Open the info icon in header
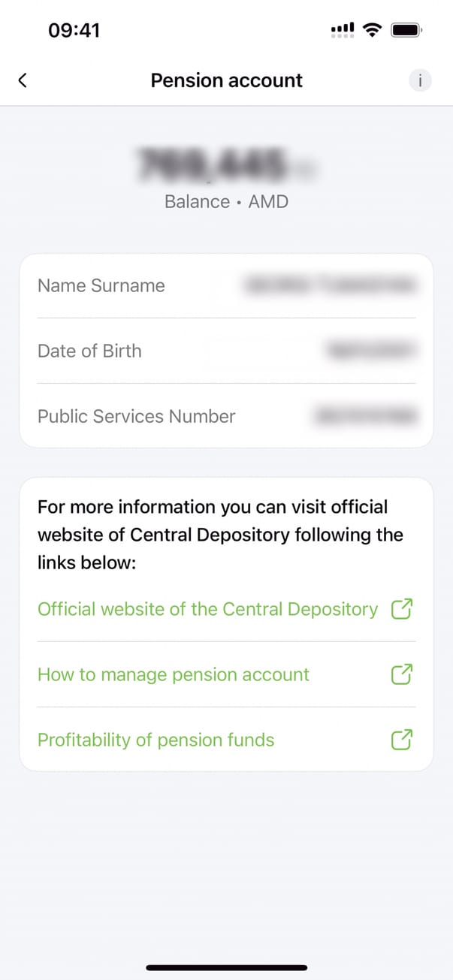Viewport: 453px width, 980px height. (421, 80)
